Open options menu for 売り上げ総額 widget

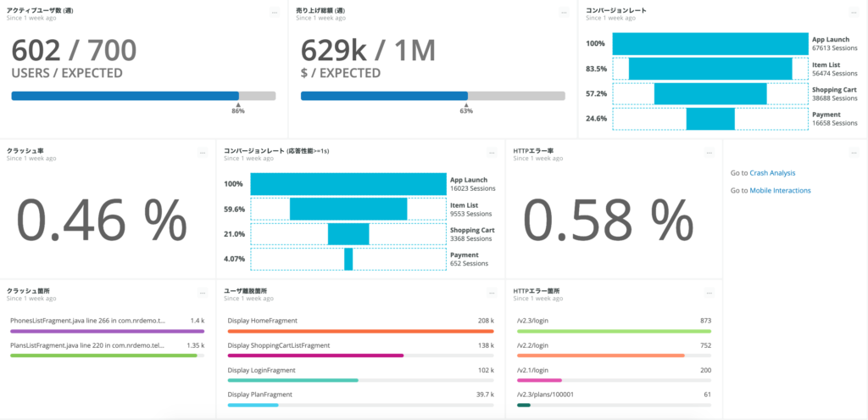[565, 13]
